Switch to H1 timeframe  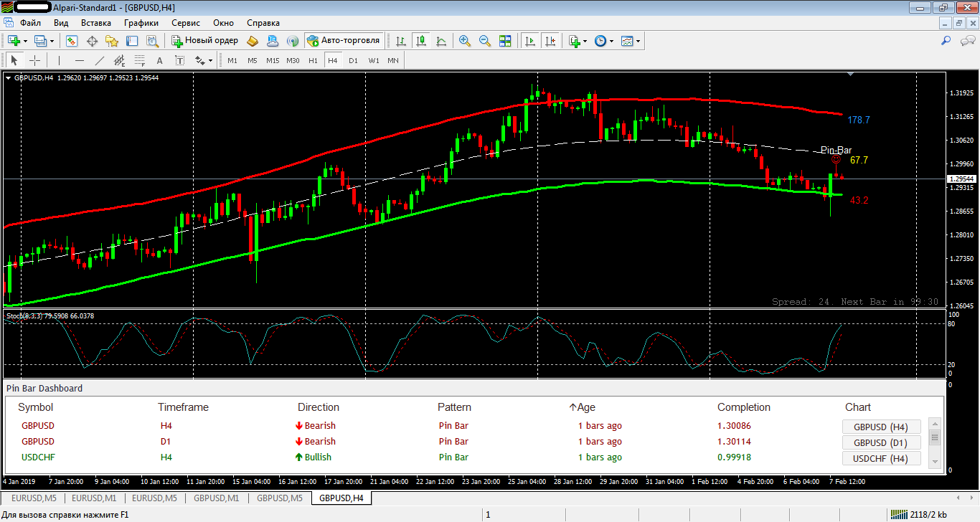pyautogui.click(x=313, y=60)
